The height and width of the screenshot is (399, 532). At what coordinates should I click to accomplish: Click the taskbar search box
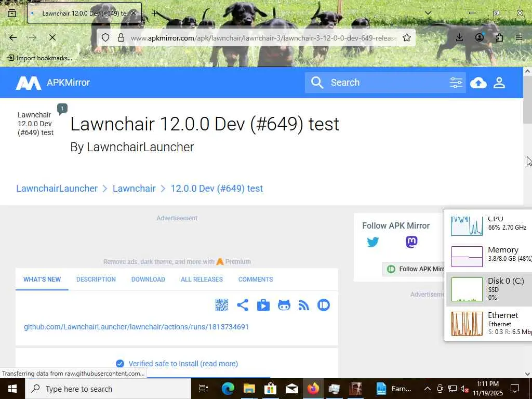click(x=108, y=389)
